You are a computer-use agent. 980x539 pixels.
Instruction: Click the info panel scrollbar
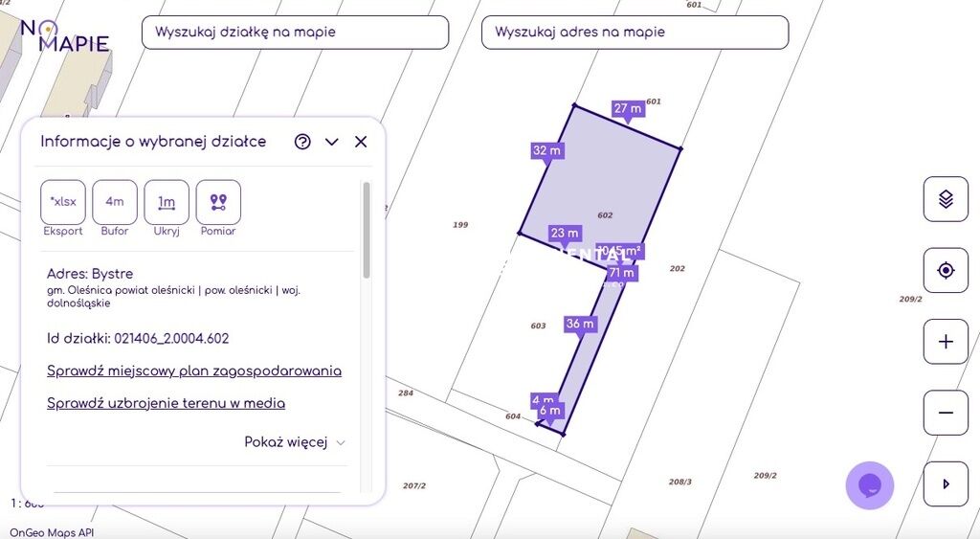pos(367,230)
